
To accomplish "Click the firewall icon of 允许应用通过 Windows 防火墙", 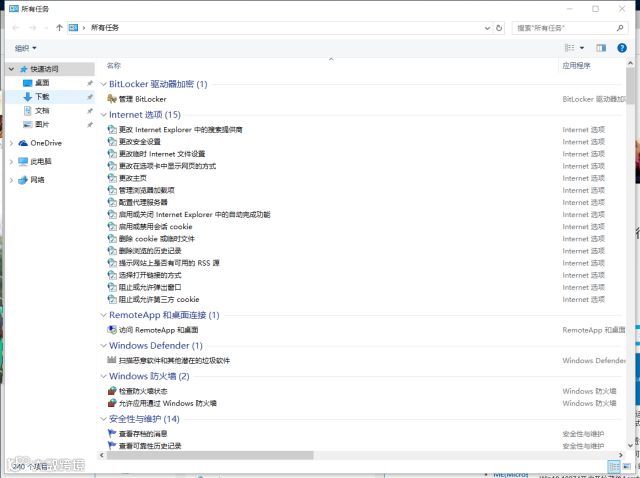I will point(112,403).
